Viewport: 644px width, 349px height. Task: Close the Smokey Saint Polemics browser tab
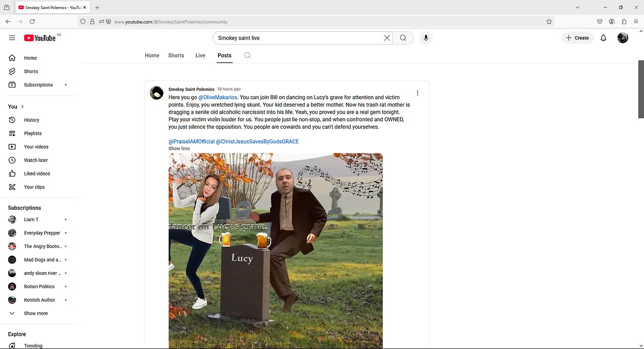point(84,8)
